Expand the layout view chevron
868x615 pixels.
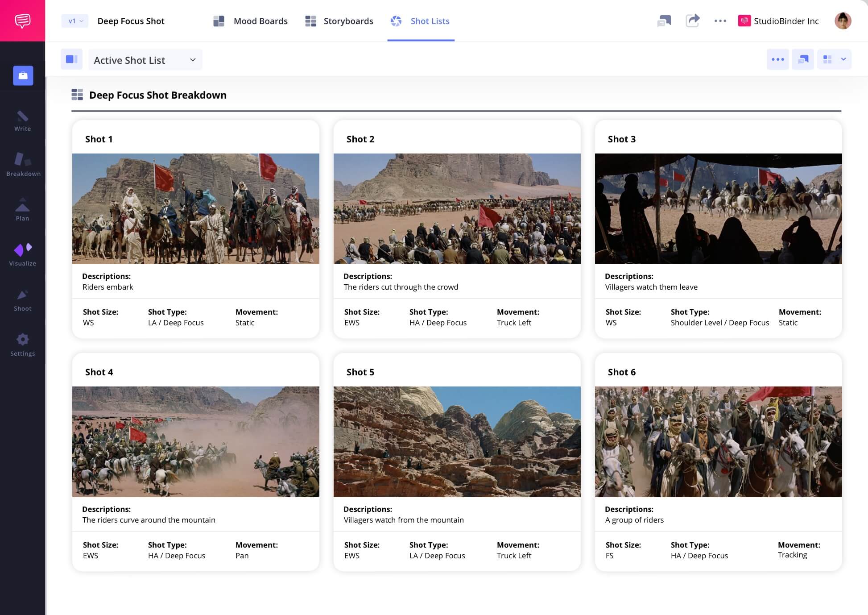click(x=843, y=59)
